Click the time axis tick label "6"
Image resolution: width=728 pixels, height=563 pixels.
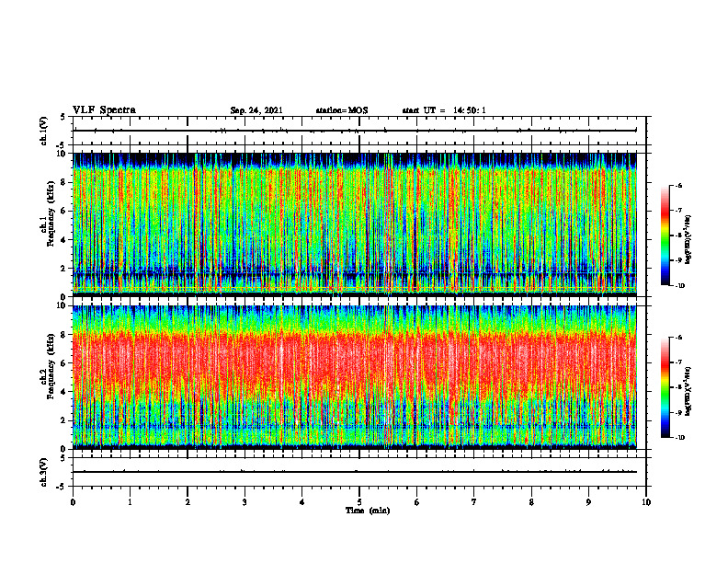[x=417, y=502]
